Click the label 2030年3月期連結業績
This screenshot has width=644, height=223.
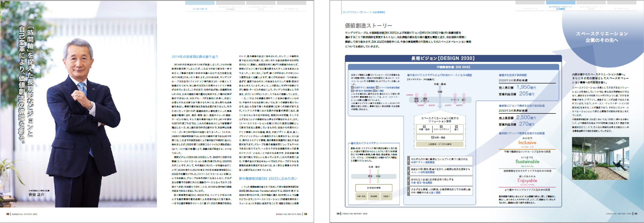tap(513, 110)
